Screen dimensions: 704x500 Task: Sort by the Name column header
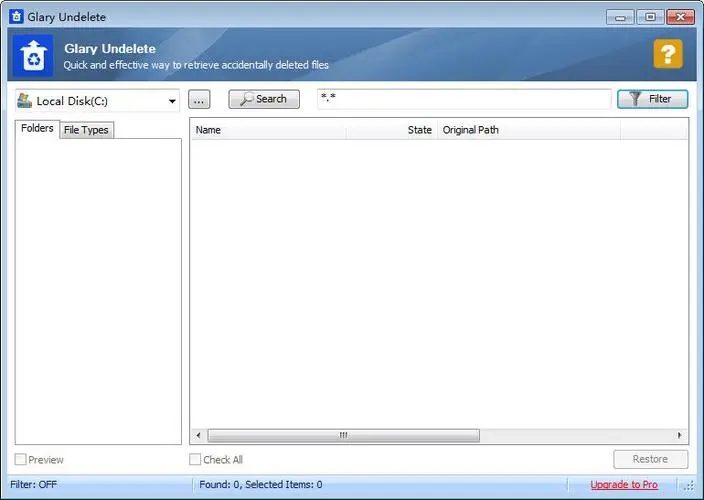click(269, 130)
